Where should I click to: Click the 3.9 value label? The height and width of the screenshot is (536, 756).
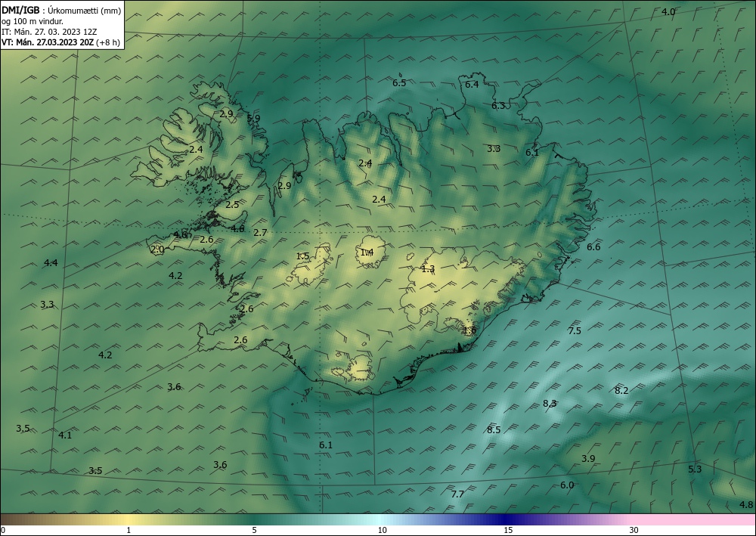587,458
